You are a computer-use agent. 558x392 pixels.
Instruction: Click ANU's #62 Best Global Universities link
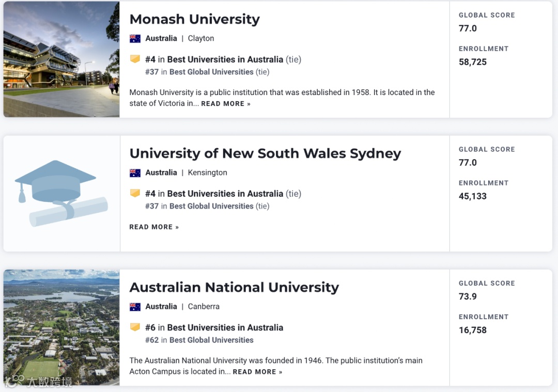(211, 340)
